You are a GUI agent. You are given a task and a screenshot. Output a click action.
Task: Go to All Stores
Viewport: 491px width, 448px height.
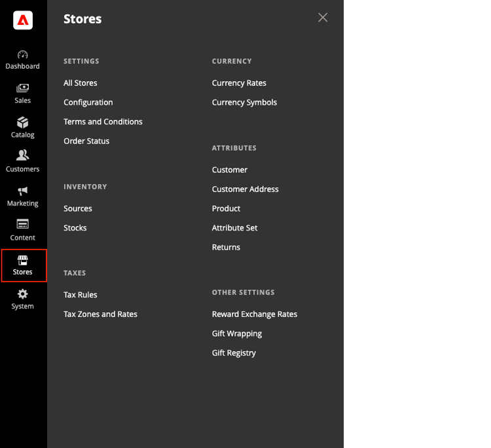pyautogui.click(x=81, y=83)
